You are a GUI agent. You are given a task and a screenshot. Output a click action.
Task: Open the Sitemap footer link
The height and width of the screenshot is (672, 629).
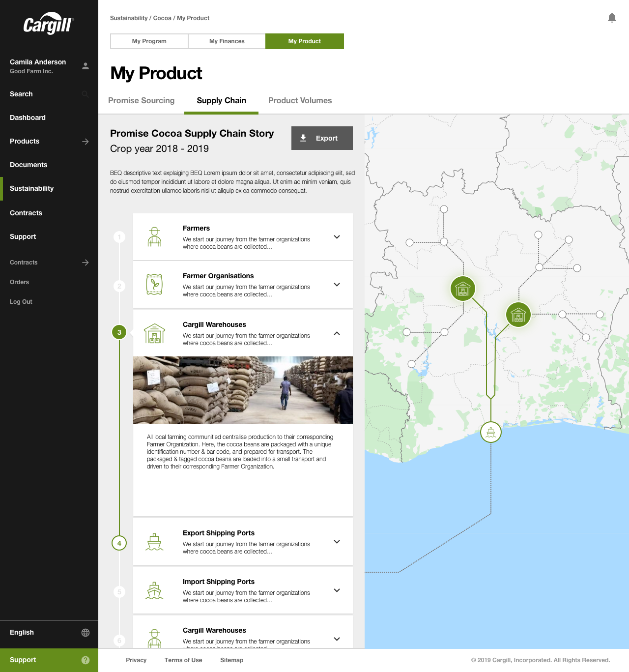point(232,660)
